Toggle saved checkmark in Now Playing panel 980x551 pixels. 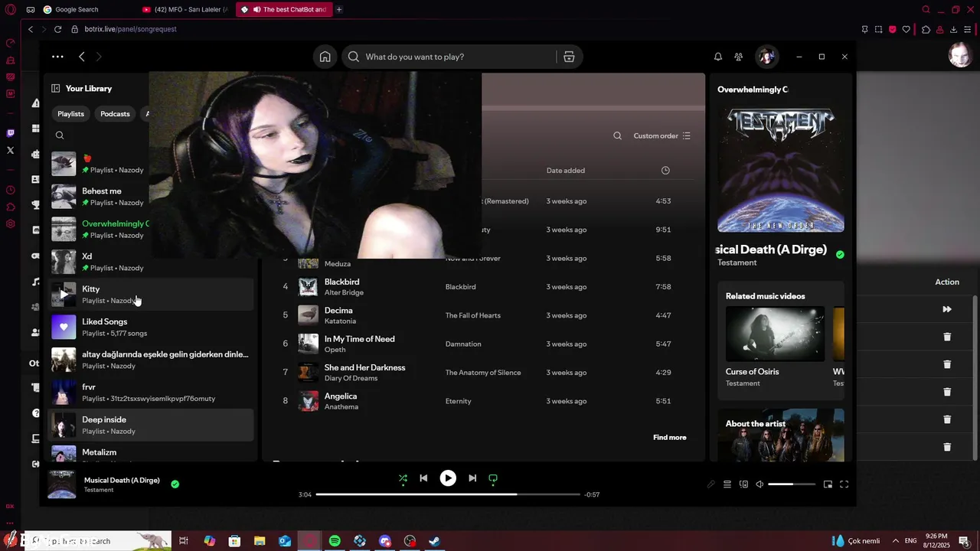coord(840,254)
